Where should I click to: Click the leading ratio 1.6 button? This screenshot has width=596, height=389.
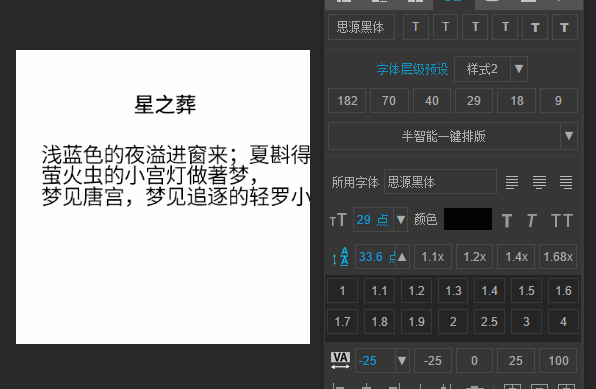tap(563, 291)
